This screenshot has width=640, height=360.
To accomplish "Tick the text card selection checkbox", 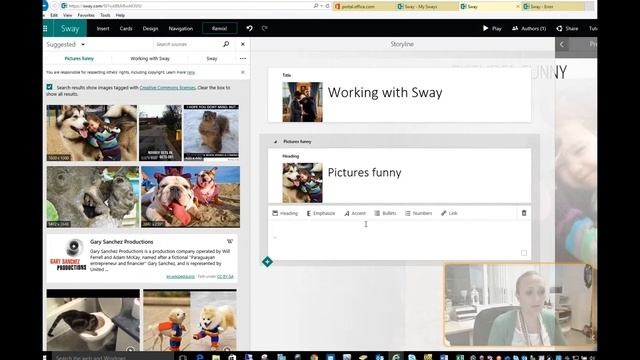I will (x=524, y=253).
